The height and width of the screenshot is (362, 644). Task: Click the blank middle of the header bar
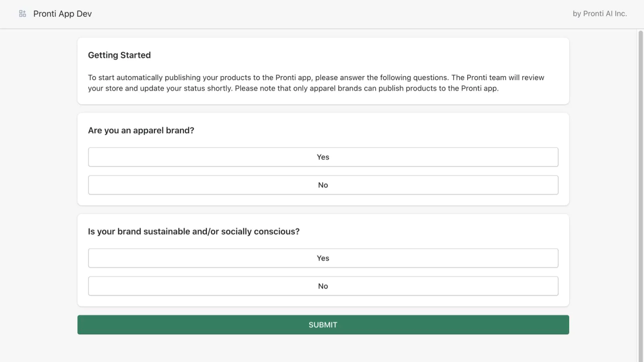(322, 14)
